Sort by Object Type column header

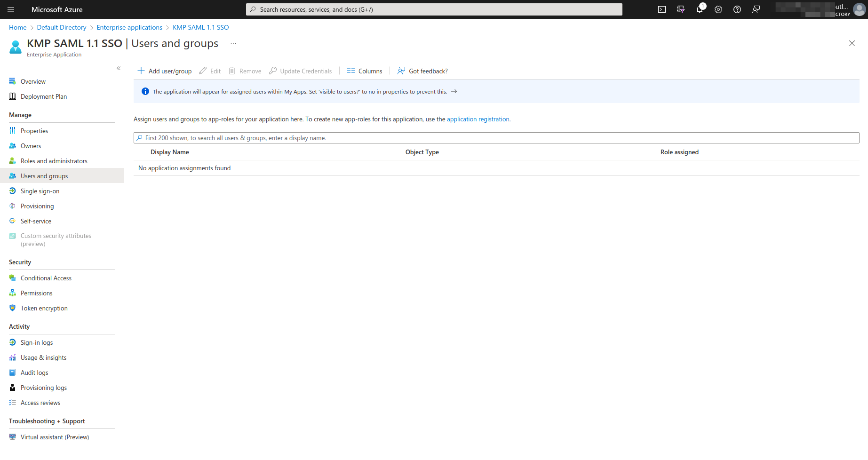tap(422, 152)
